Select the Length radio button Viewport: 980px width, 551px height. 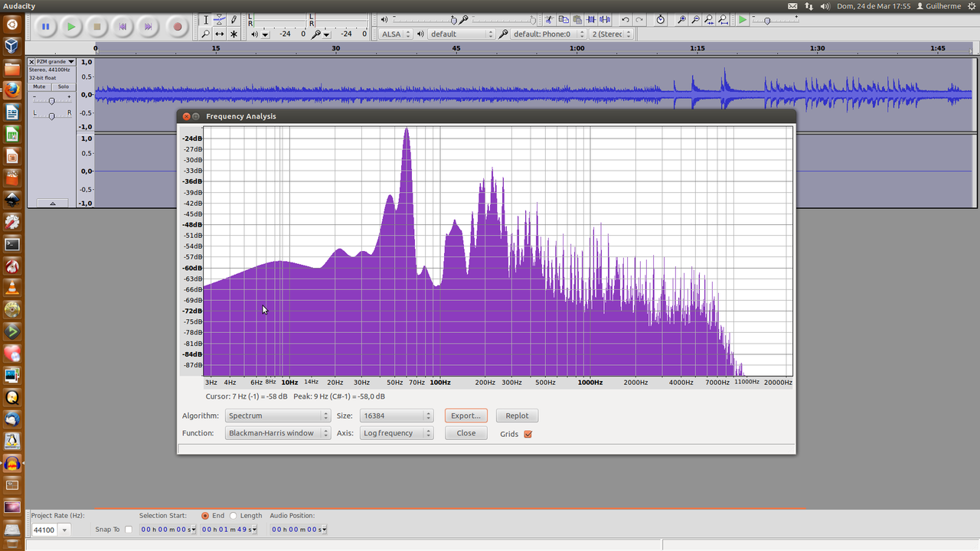pos(234,516)
